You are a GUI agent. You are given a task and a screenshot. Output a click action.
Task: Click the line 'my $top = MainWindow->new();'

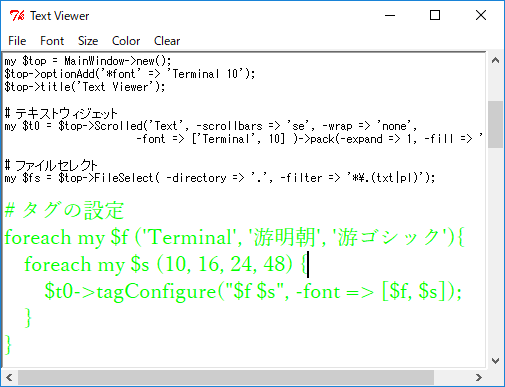coord(88,61)
